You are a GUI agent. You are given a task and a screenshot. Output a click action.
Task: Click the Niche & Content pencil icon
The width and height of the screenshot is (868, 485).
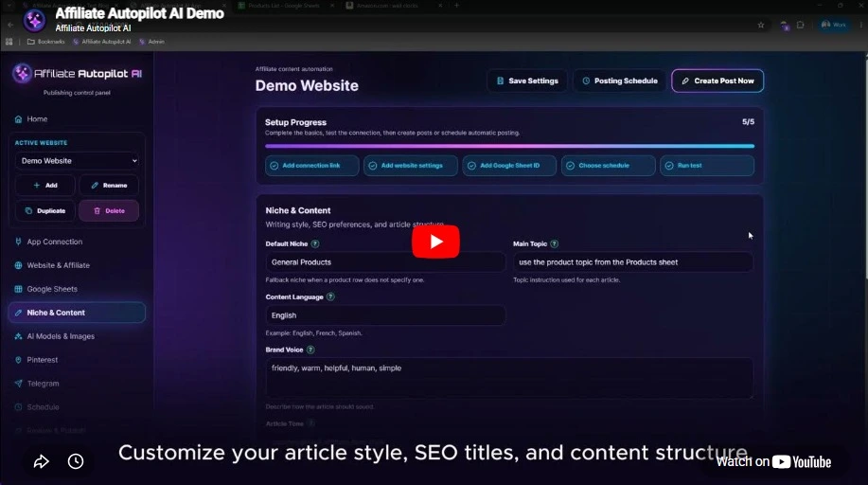[18, 313]
